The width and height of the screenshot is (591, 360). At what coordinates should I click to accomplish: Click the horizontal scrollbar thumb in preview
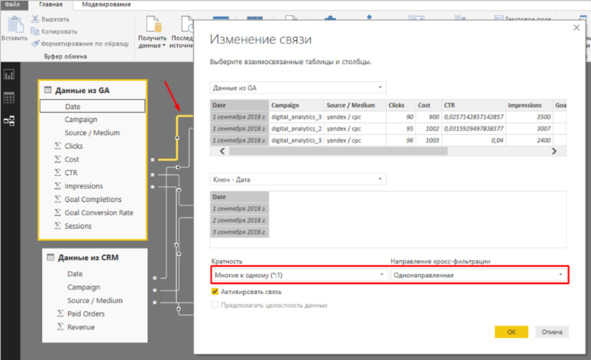pyautogui.click(x=338, y=151)
